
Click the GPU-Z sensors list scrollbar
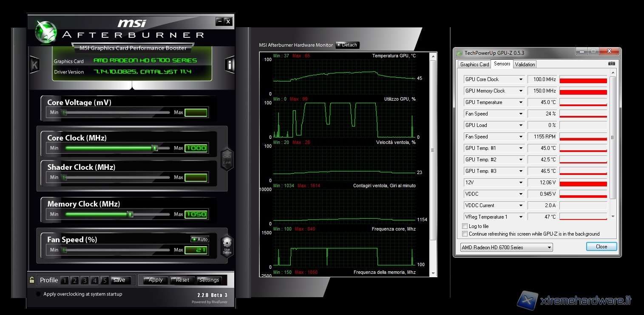613,144
